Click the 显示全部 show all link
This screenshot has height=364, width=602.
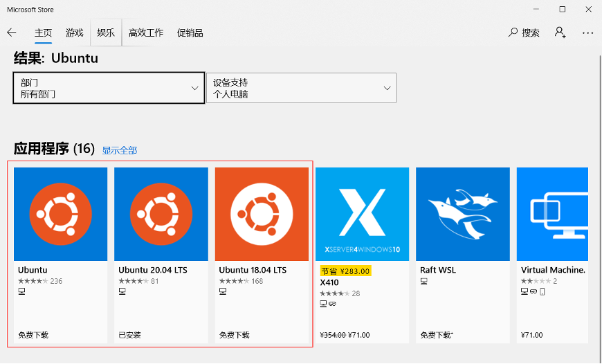click(120, 151)
